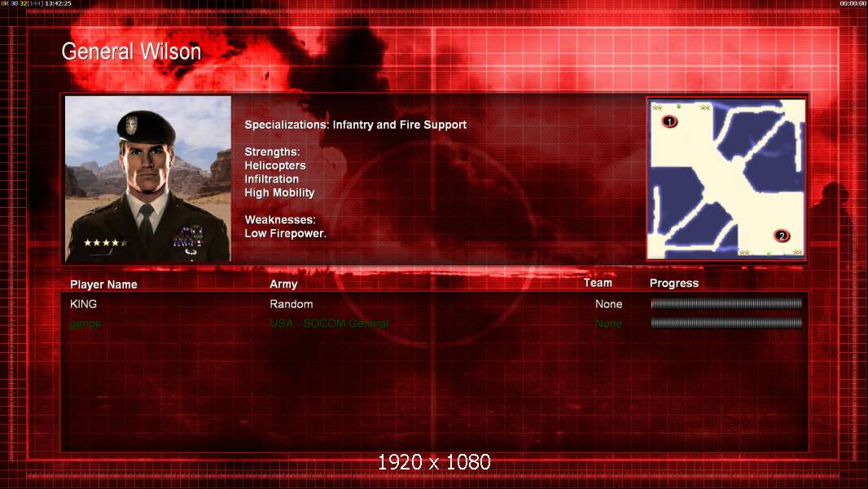The image size is (868, 489).
Task: Click the Low Firepower weakness entry
Action: (x=286, y=233)
